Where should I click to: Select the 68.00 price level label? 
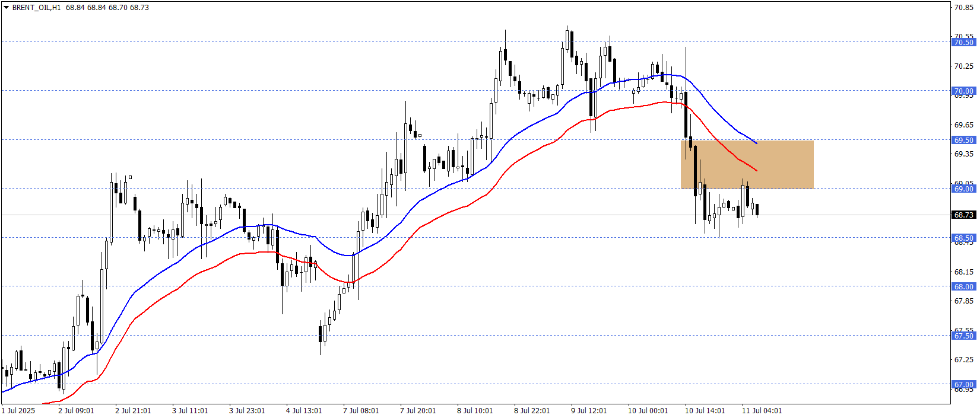click(963, 286)
